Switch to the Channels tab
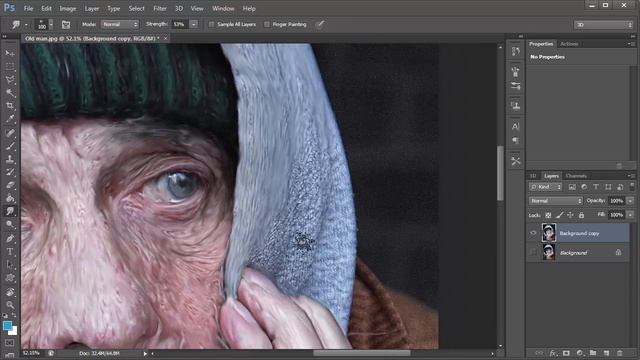This screenshot has width=640, height=360. (576, 176)
